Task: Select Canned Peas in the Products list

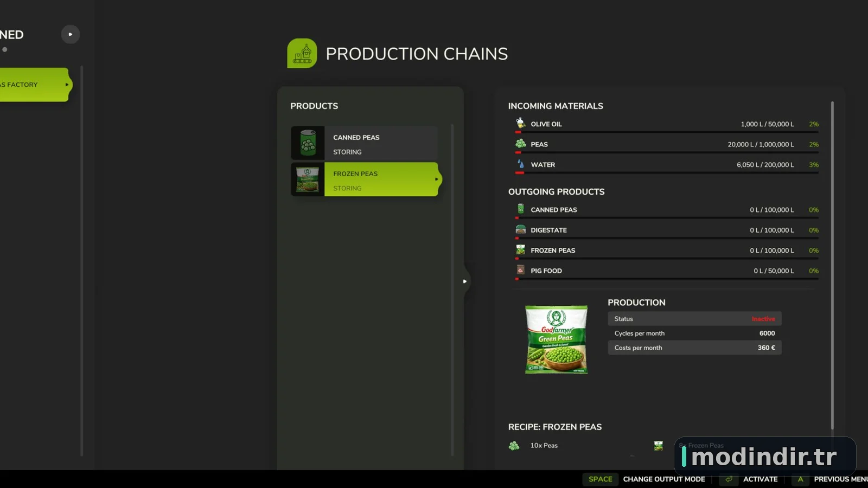Action: click(x=365, y=143)
